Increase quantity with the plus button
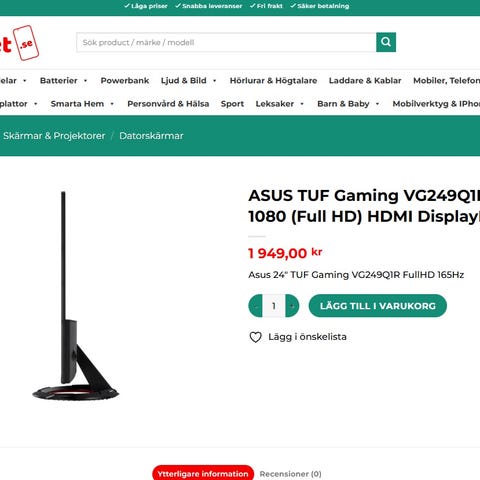The image size is (480, 480). click(292, 306)
